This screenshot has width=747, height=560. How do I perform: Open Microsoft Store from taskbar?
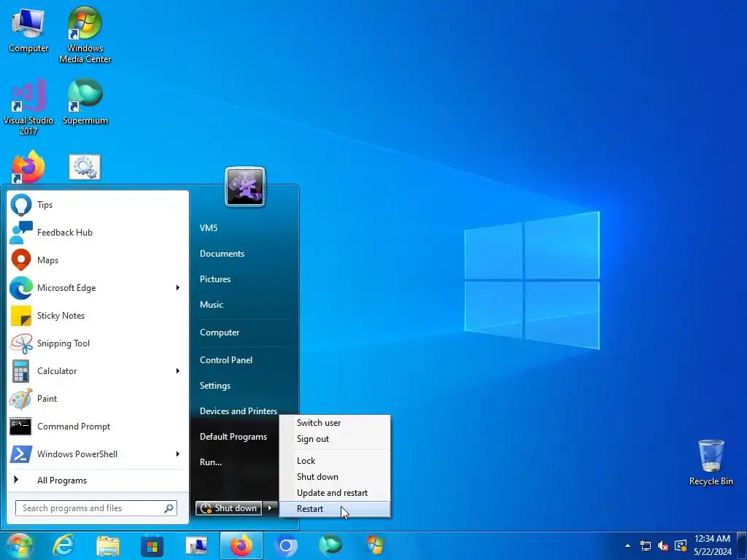click(x=152, y=545)
